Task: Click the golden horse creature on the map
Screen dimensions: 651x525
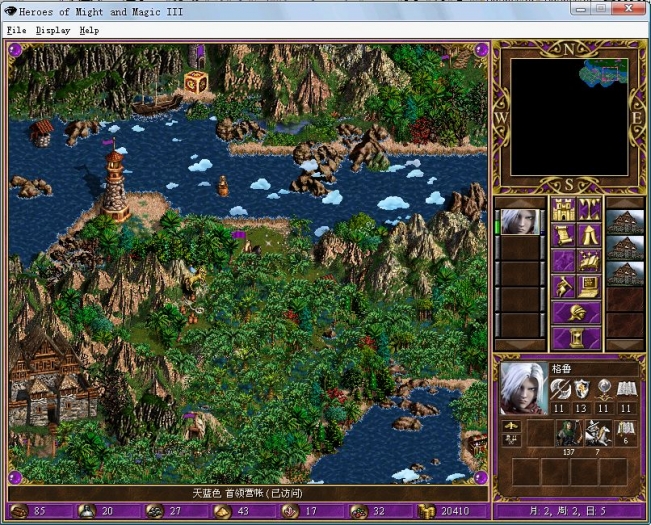Action: click(195, 279)
